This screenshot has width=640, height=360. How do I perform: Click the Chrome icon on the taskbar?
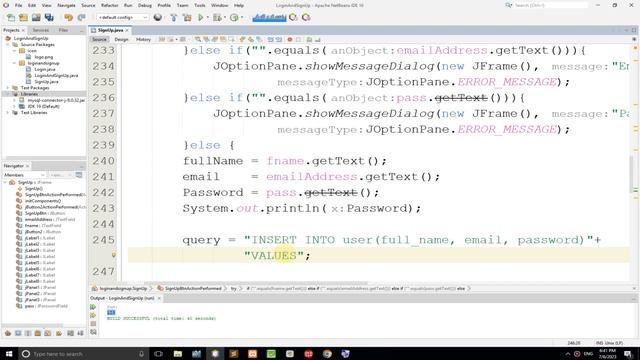coord(327,354)
